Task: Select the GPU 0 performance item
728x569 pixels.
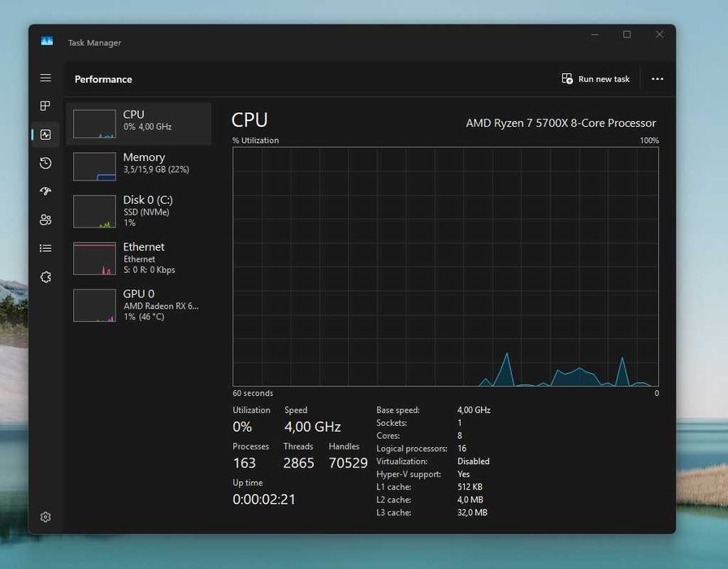Action: click(138, 304)
